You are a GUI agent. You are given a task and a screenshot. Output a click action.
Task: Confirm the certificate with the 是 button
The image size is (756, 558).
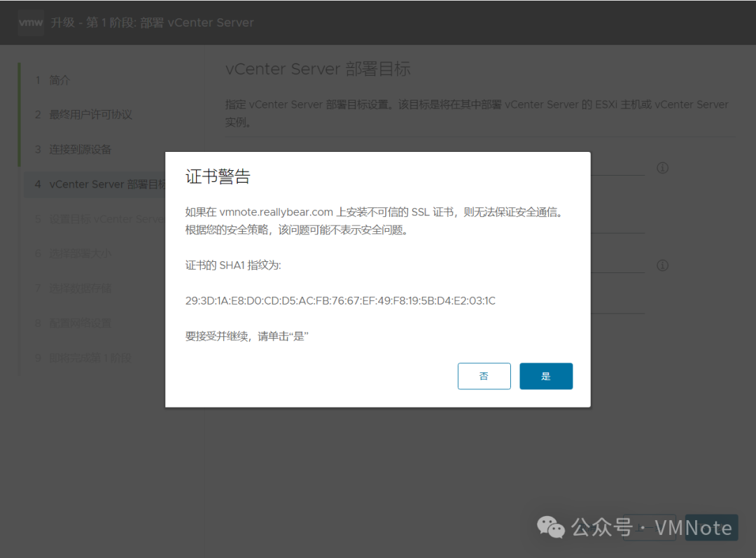[x=546, y=376]
